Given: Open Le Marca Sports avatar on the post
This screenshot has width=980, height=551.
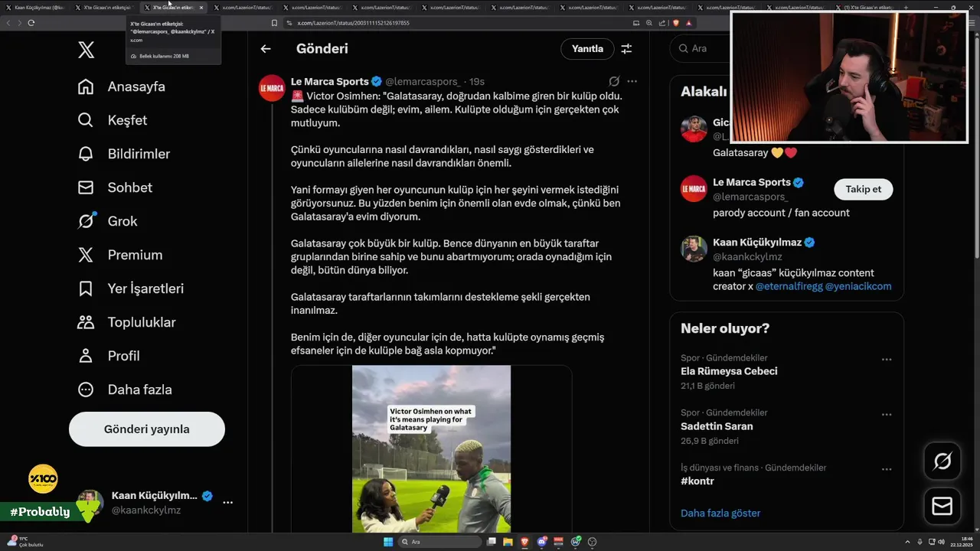Looking at the screenshot, I should tap(272, 88).
